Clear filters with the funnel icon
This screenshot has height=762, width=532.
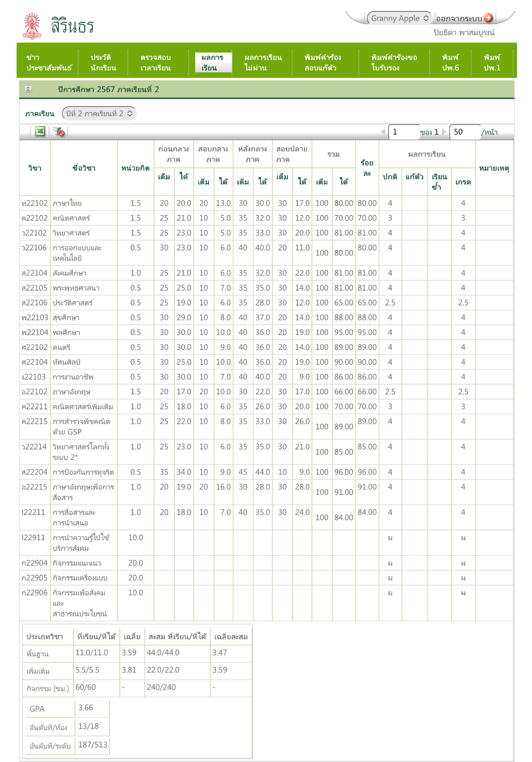point(59,132)
